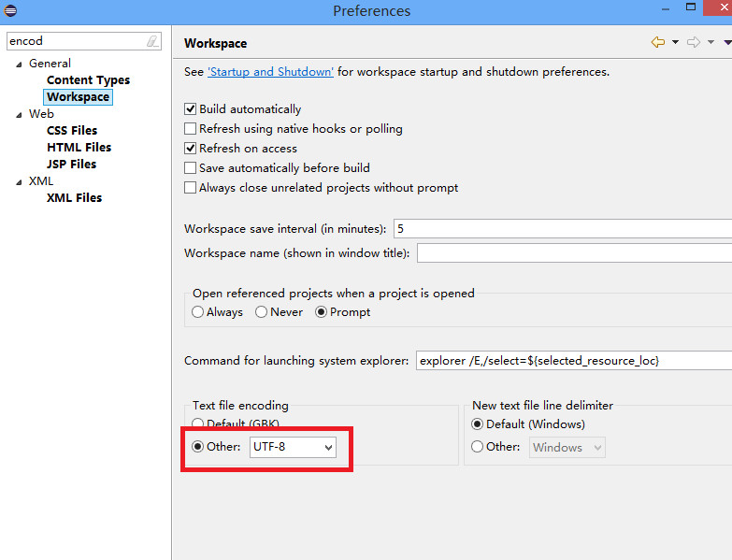Close the Preferences dialog

point(719,7)
